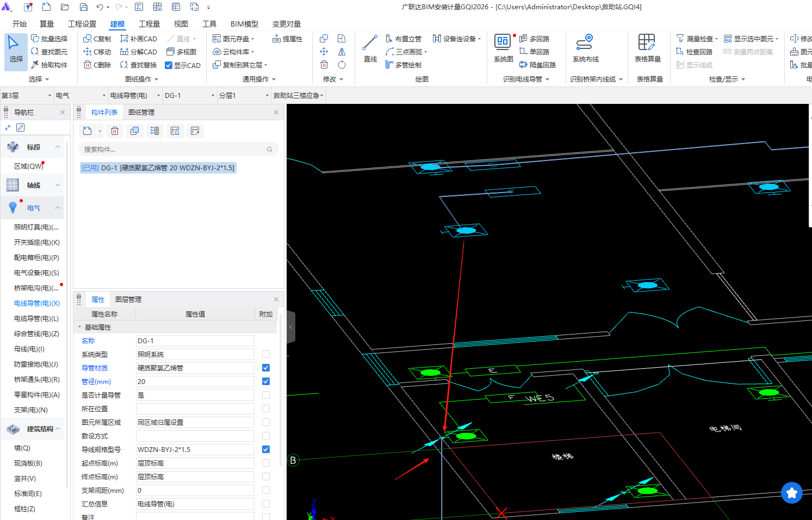The image size is (812, 520).
Task: Open the 系统布线 tool
Action: click(x=585, y=49)
